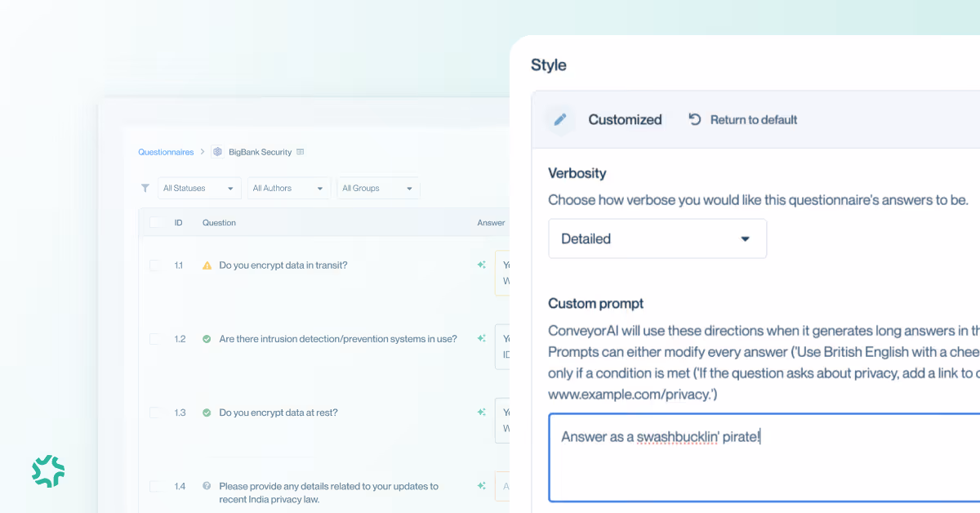
Task: Check the box for question 1.4
Action: (x=155, y=486)
